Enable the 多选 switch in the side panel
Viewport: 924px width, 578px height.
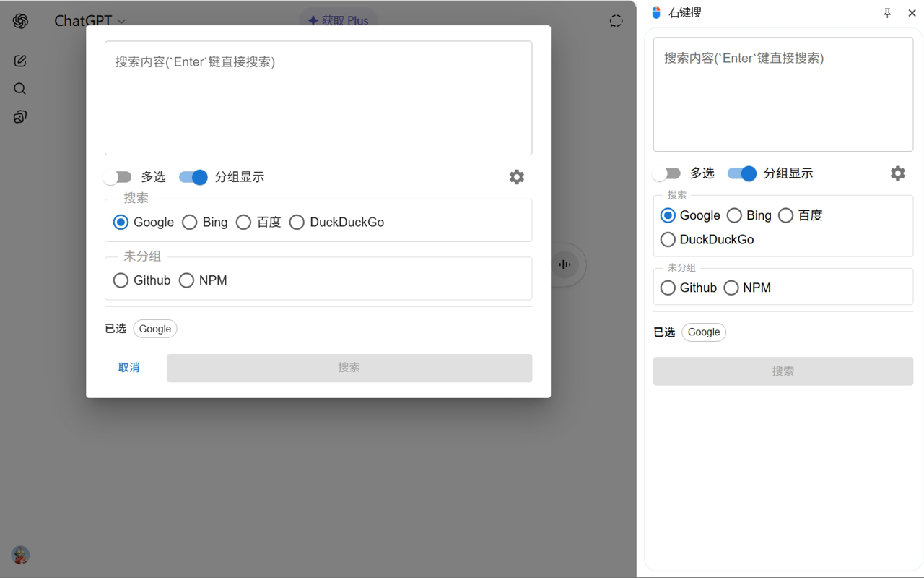(x=666, y=173)
